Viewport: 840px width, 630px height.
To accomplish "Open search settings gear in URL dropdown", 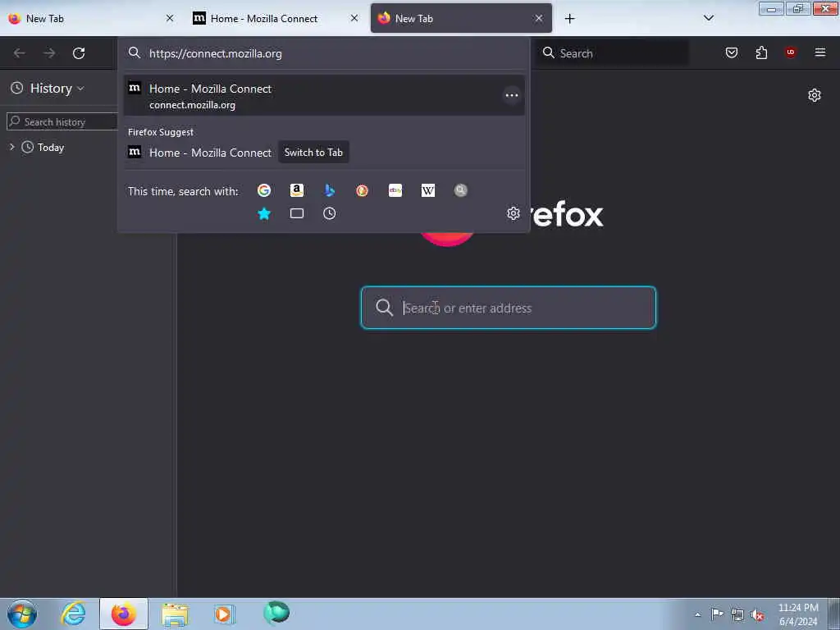I will pyautogui.click(x=514, y=213).
